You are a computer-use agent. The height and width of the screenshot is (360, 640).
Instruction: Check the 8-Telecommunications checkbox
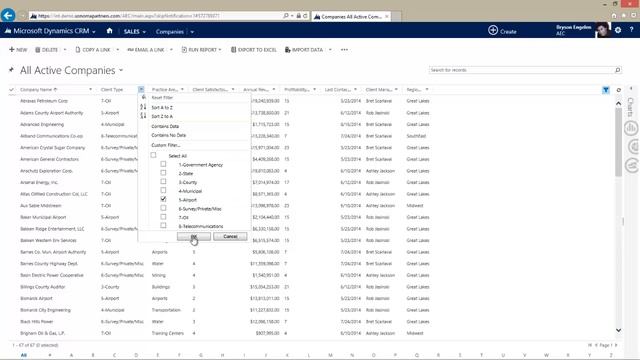[163, 225]
